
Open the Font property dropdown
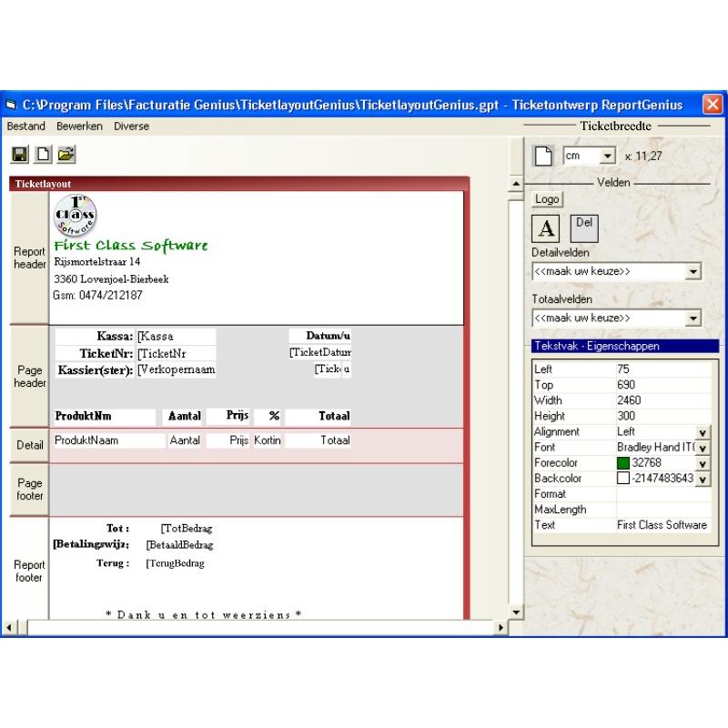tap(703, 448)
